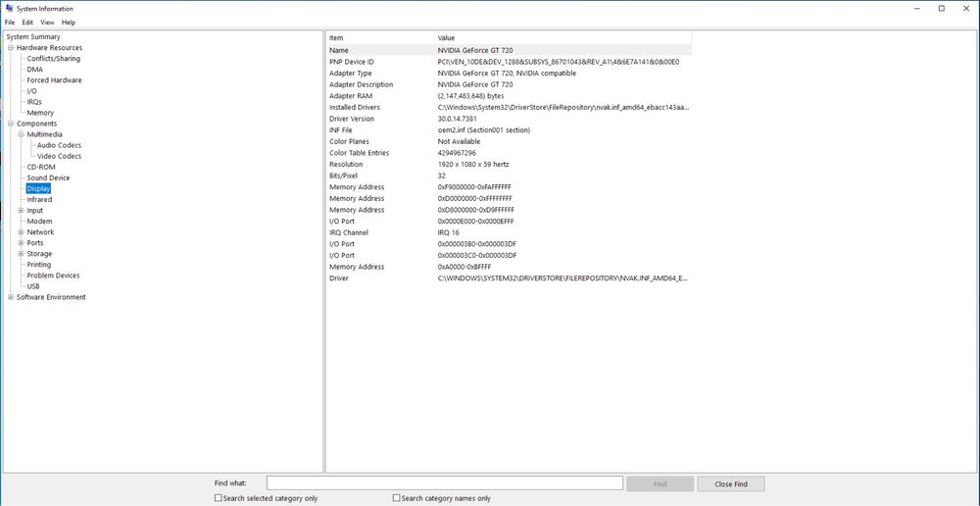Viewport: 980px width, 506px height.
Task: Enable Search selected category only
Action: pyautogui.click(x=219, y=498)
